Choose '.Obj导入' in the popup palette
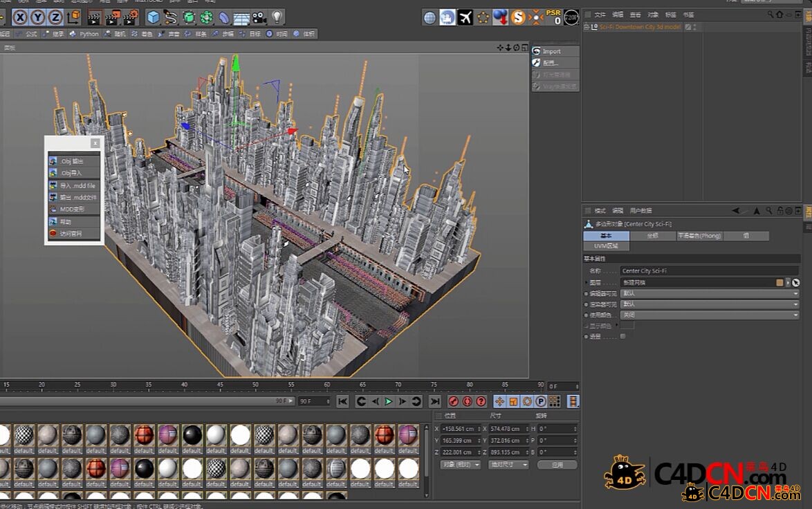This screenshot has height=509, width=812. click(x=73, y=173)
